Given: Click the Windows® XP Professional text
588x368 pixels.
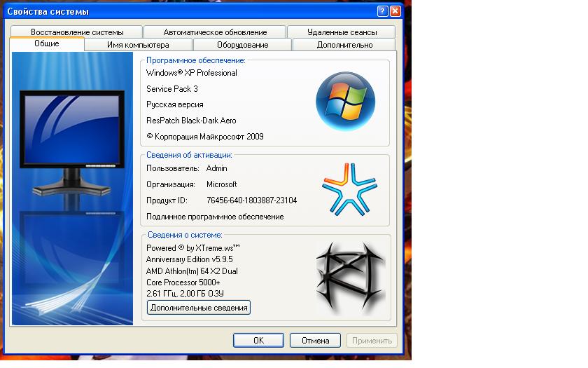Looking at the screenshot, I should click(x=192, y=73).
